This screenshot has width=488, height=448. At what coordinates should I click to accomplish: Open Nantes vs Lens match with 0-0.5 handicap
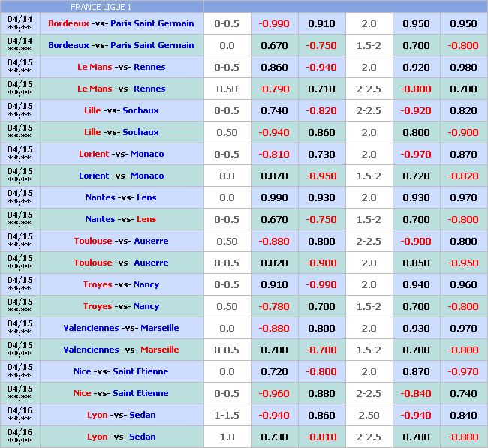[x=121, y=219]
